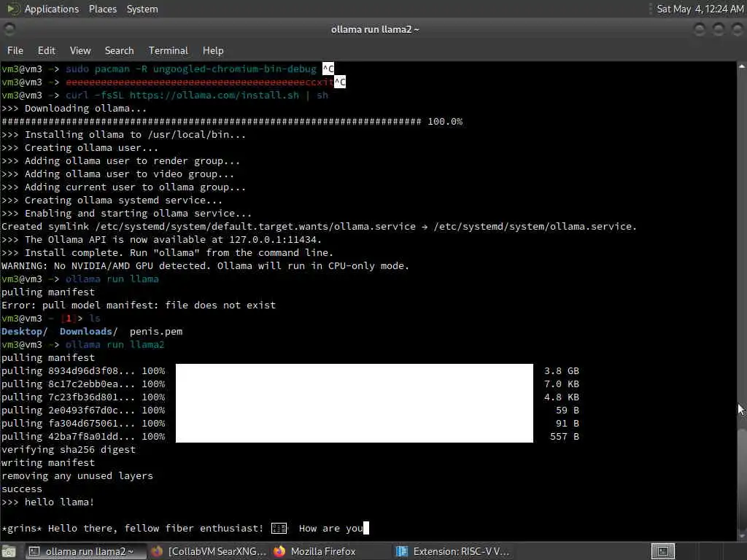This screenshot has width=747, height=560.
Task: Open the File menu in terminal
Action: click(x=15, y=50)
